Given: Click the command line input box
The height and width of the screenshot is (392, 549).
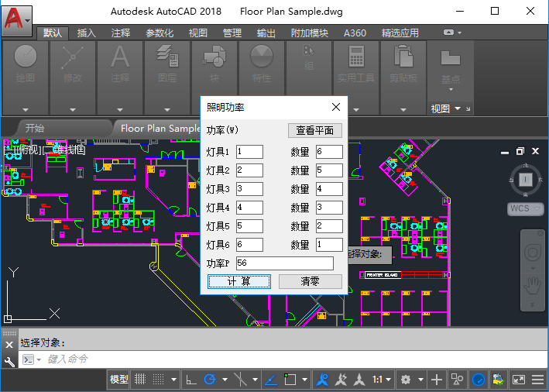Looking at the screenshot, I should click(283, 359).
